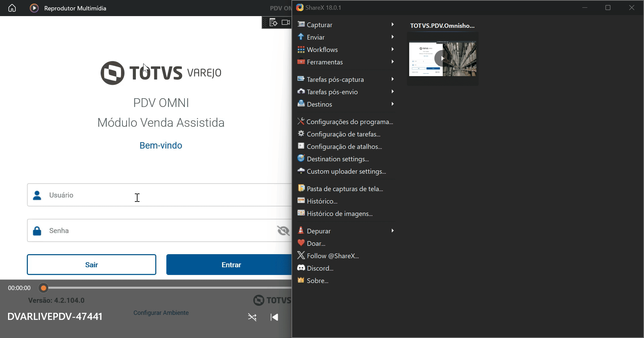Click the Discord logo icon
644x338 pixels.
click(x=301, y=268)
